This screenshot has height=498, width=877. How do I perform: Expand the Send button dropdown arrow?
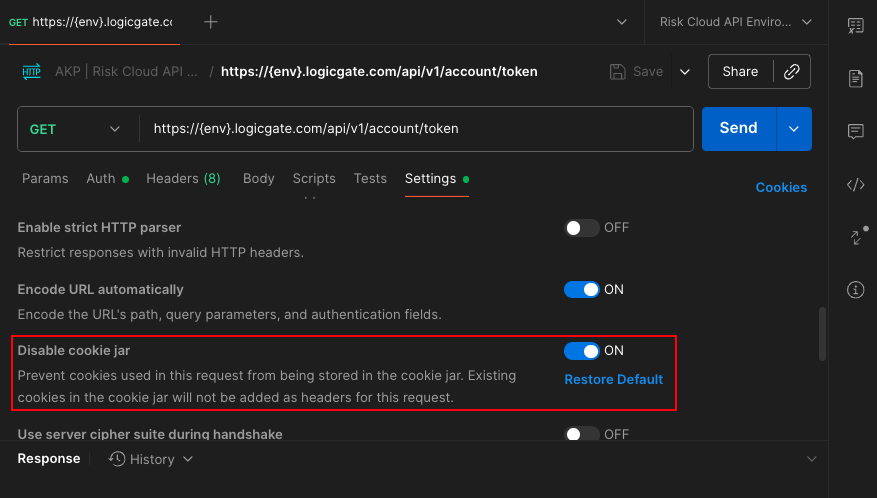pos(794,128)
